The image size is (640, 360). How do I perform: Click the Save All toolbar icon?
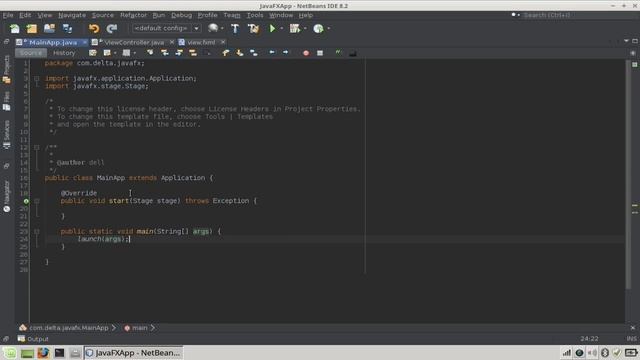pyautogui.click(x=67, y=29)
